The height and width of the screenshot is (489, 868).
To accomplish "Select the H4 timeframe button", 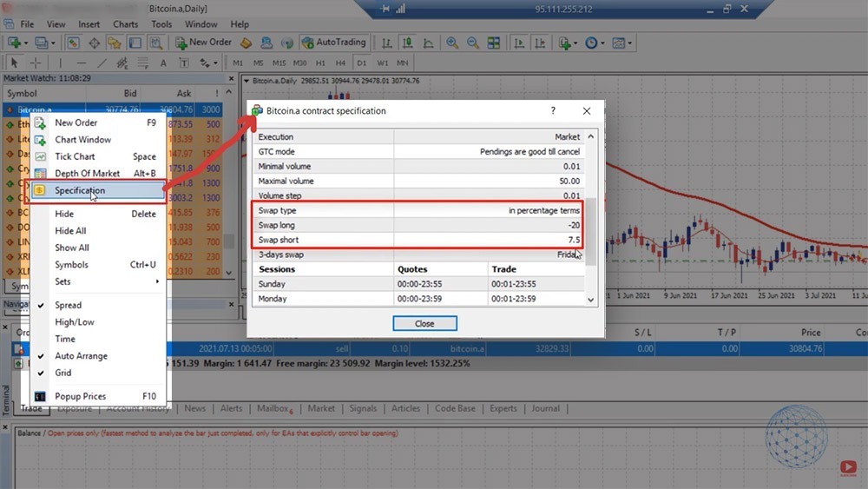I will 340,63.
